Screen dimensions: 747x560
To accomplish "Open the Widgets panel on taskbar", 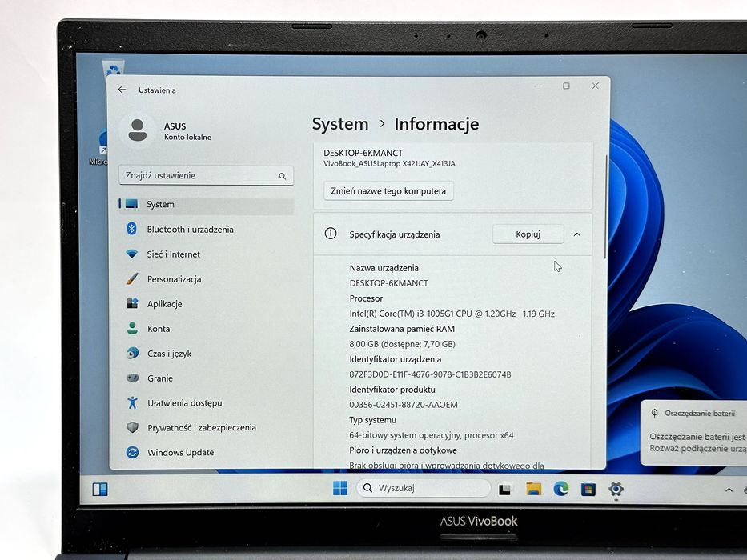I will [99, 489].
